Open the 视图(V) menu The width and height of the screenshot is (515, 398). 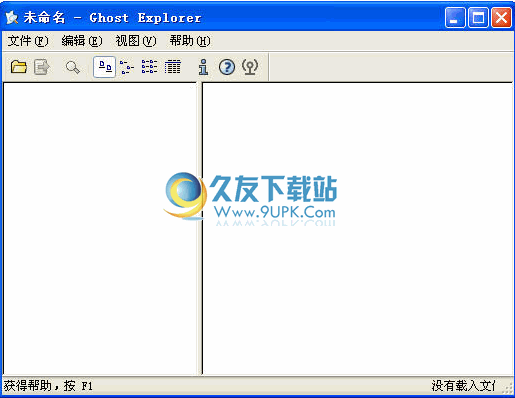[136, 41]
